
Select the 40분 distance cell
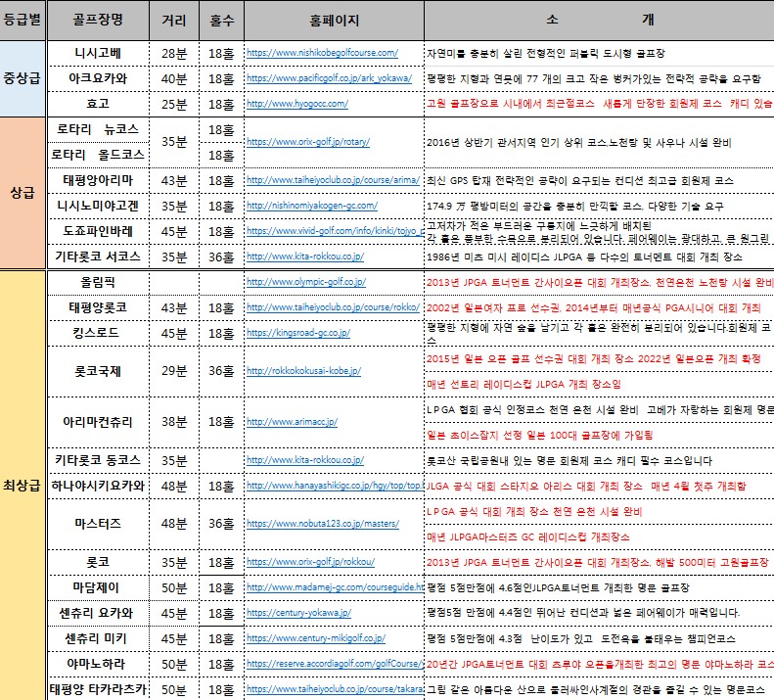tap(174, 78)
